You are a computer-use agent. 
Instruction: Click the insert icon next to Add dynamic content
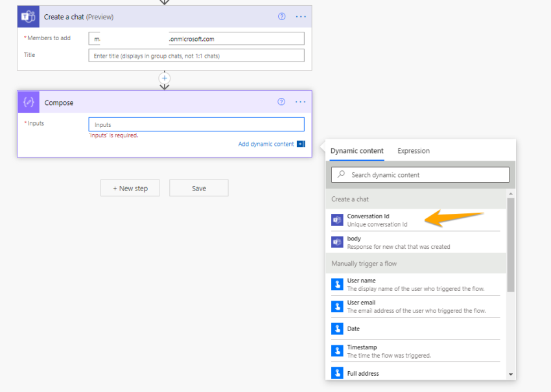click(300, 144)
